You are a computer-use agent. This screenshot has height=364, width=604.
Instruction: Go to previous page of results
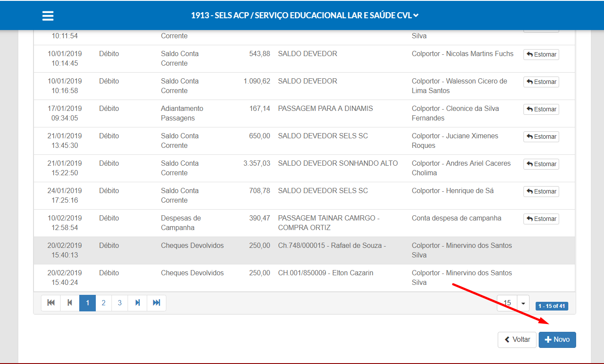tap(70, 303)
